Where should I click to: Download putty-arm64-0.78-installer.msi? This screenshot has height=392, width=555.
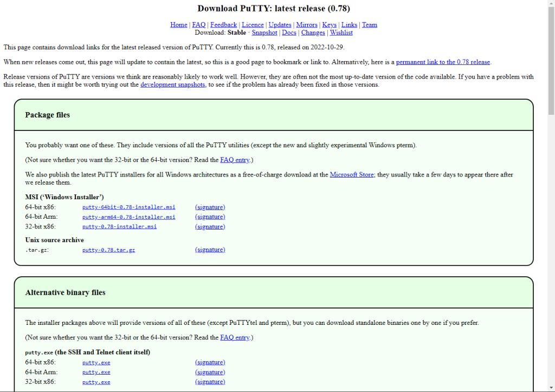coord(129,217)
